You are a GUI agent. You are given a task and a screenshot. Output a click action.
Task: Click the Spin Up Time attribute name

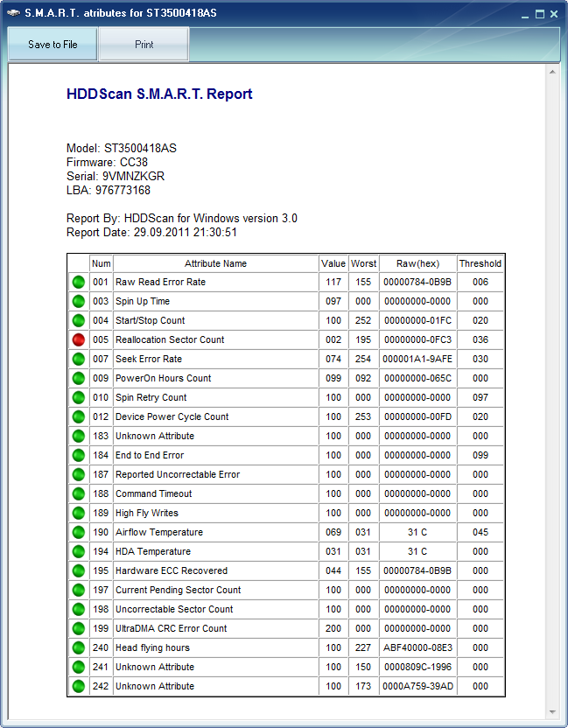[x=143, y=301]
